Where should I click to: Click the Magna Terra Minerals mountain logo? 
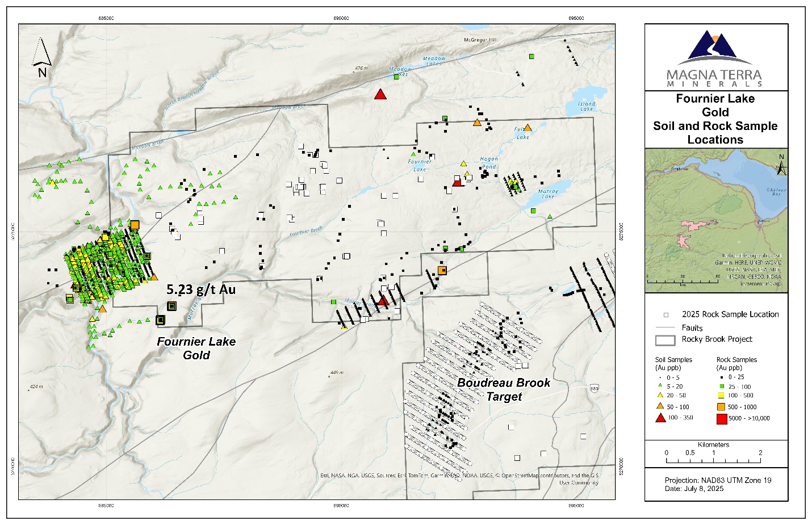tap(715, 48)
